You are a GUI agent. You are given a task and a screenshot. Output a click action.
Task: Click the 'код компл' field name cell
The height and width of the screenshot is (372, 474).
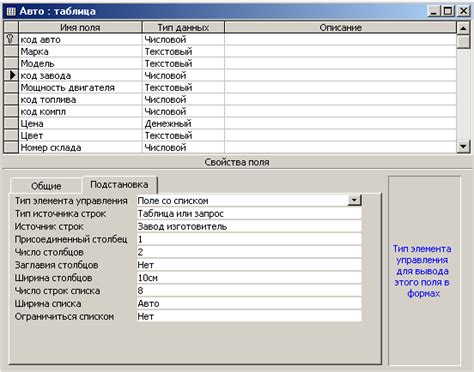80,111
